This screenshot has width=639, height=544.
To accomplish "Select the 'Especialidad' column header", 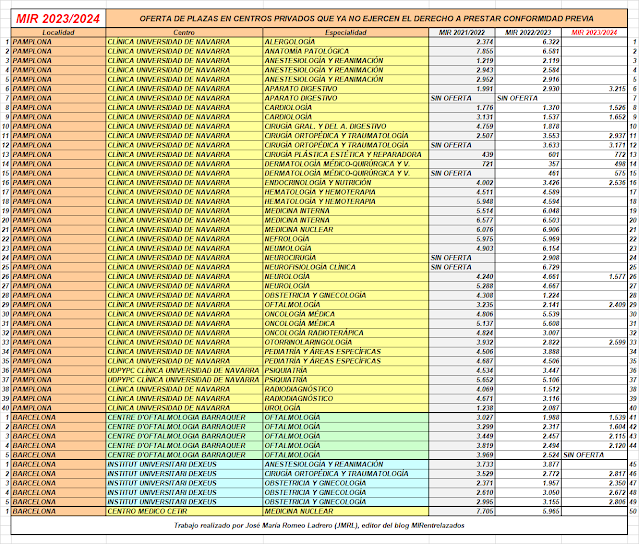I will [346, 33].
